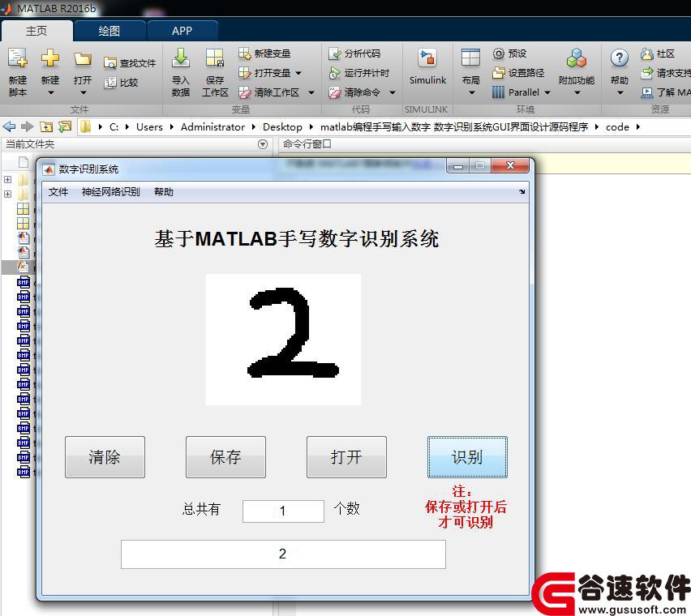Click the 设置路径 set path icon
This screenshot has height=616, width=691.
pyautogui.click(x=499, y=73)
